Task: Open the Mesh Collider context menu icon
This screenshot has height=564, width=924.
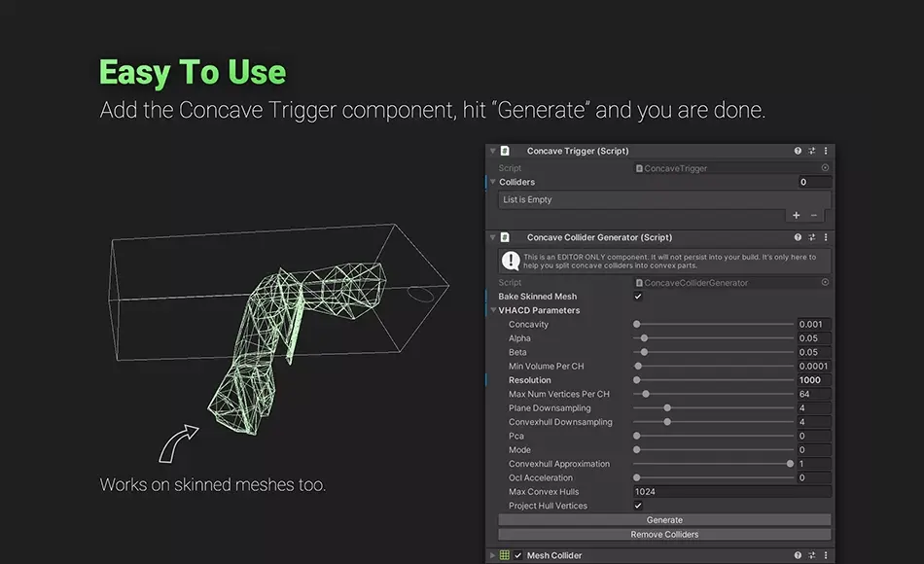Action: [825, 555]
